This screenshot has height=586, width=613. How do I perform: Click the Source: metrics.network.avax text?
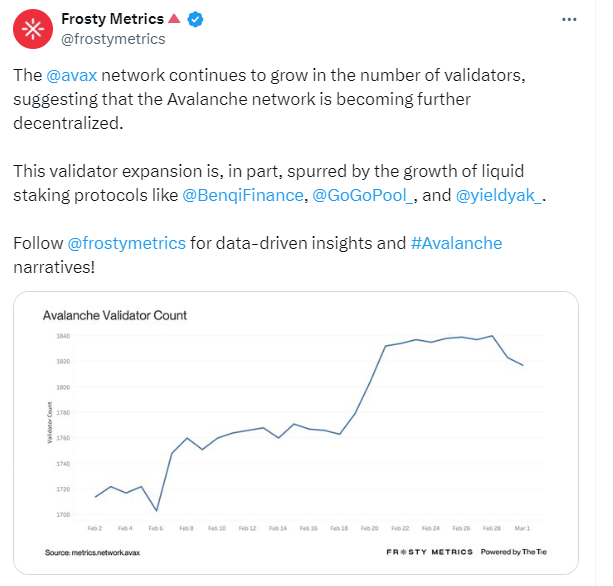[93, 552]
